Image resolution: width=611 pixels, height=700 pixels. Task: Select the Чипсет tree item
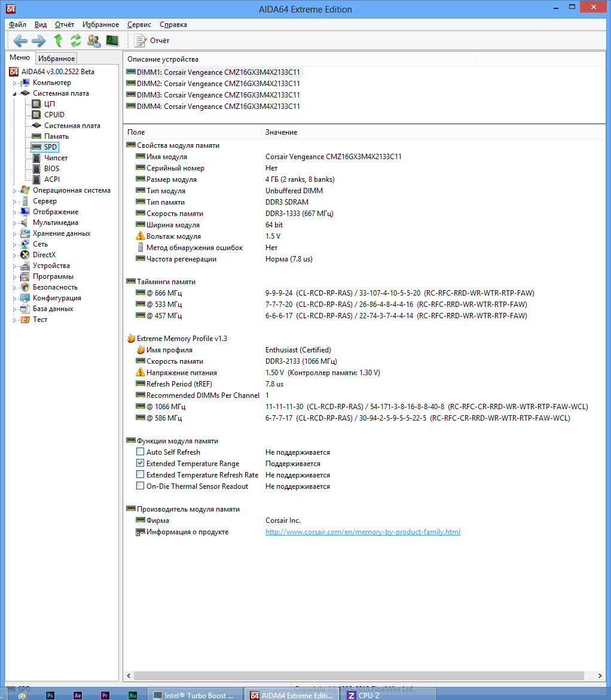point(56,157)
